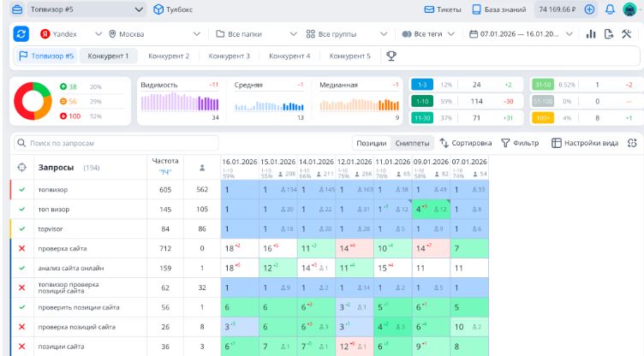Select the Конкурент 5 tab
The image size is (644, 356).
[350, 56]
